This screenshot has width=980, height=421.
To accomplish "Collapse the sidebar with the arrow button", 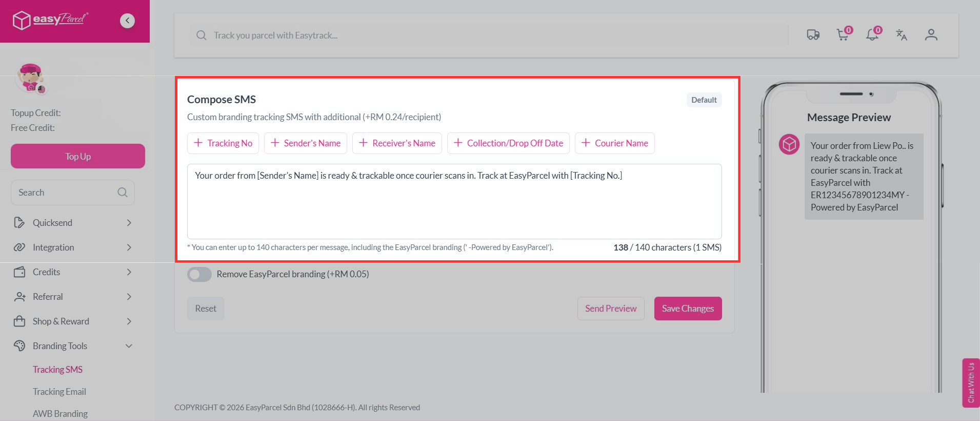I will click(x=127, y=21).
